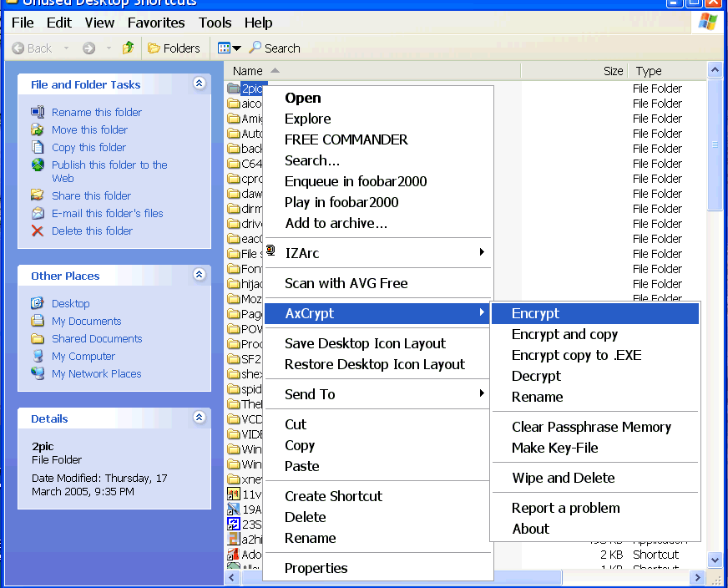
Task: Toggle the Folders pane button
Action: pos(174,48)
